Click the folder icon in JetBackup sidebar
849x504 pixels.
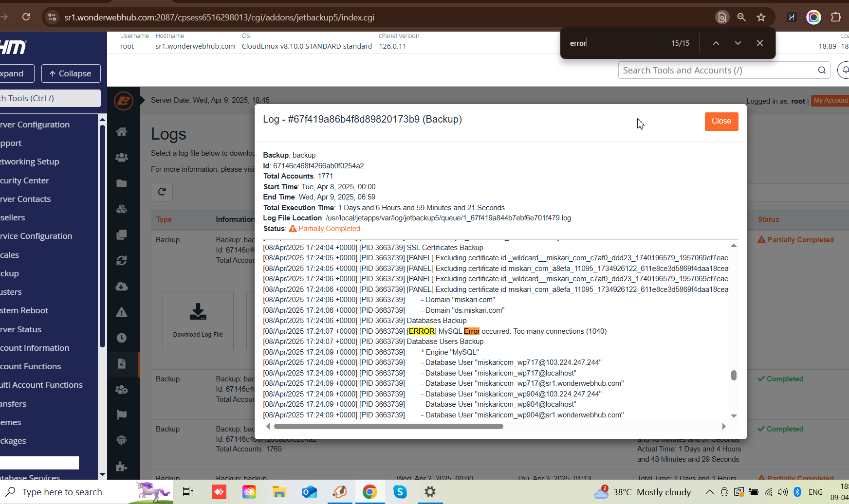pyautogui.click(x=122, y=183)
